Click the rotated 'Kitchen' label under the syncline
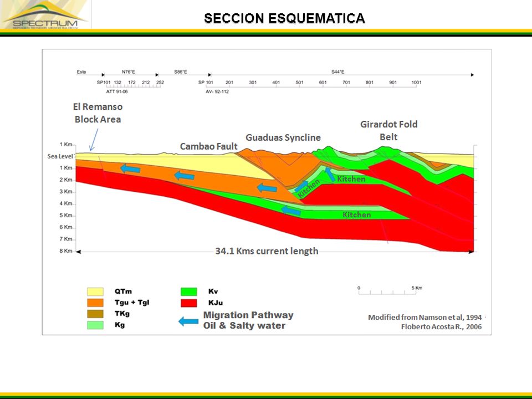The image size is (532, 399). (x=309, y=188)
